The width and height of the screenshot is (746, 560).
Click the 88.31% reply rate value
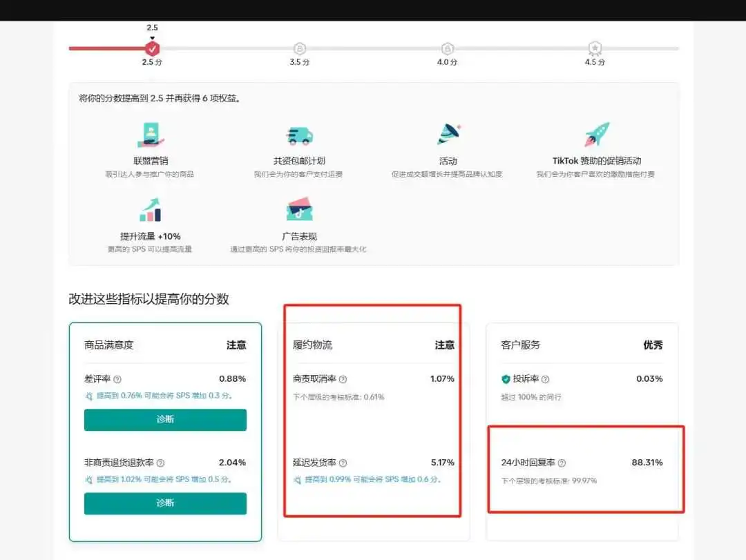click(x=647, y=463)
